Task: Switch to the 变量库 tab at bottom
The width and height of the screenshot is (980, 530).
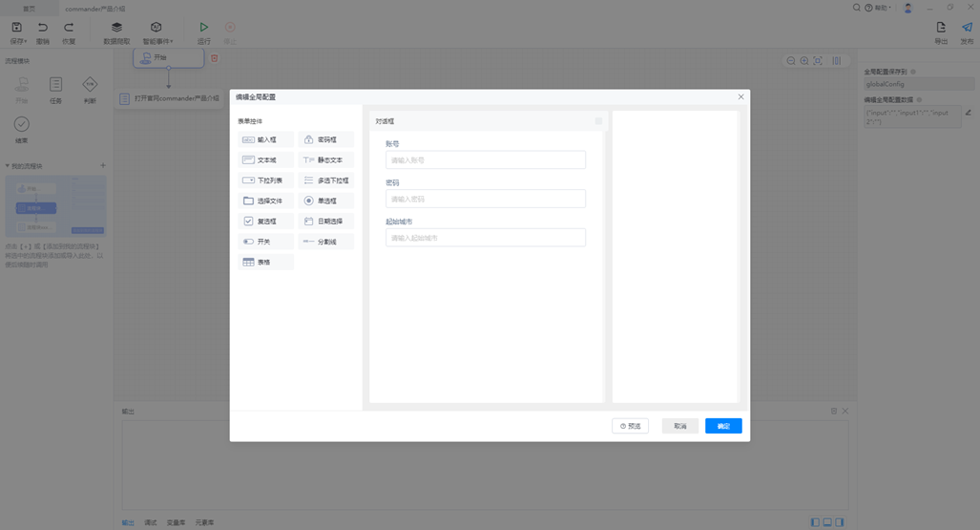Action: tap(176, 522)
